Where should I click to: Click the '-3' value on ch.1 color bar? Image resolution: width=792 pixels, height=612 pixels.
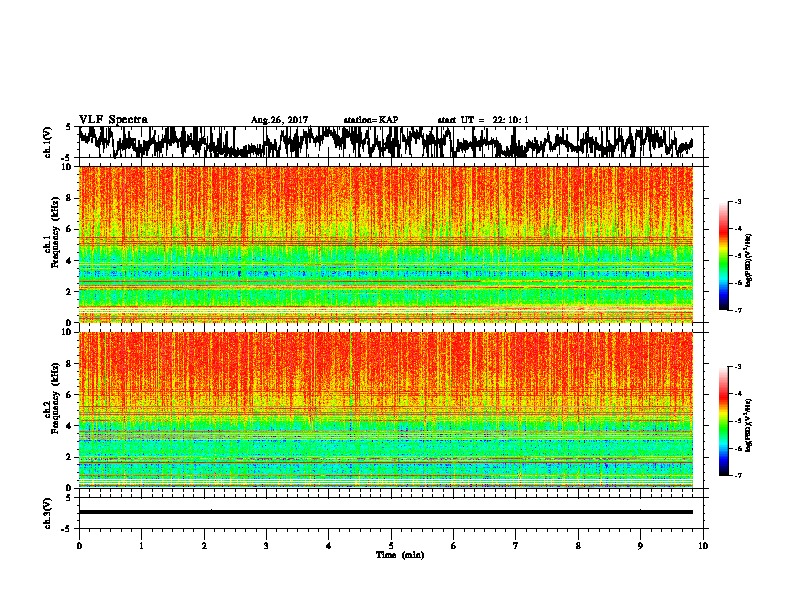click(738, 201)
